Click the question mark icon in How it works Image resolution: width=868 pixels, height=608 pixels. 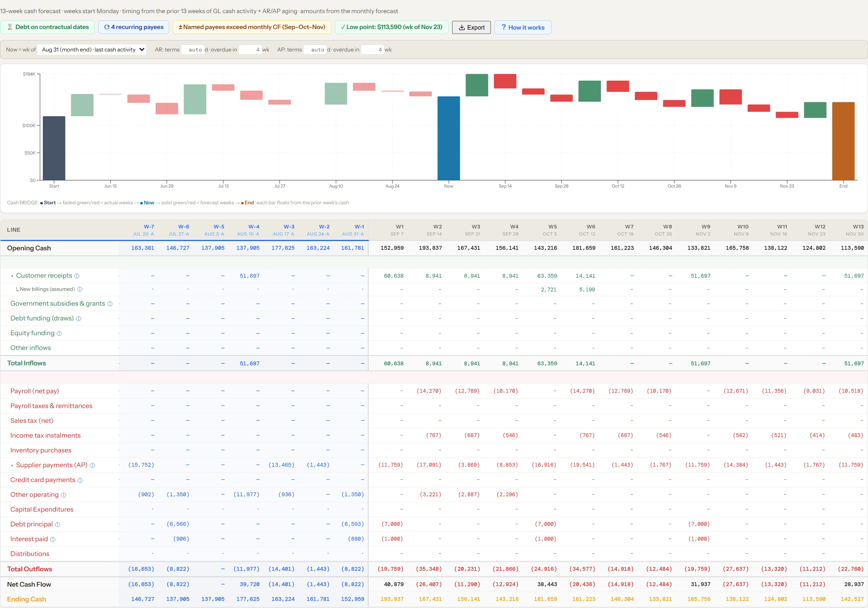pos(504,27)
